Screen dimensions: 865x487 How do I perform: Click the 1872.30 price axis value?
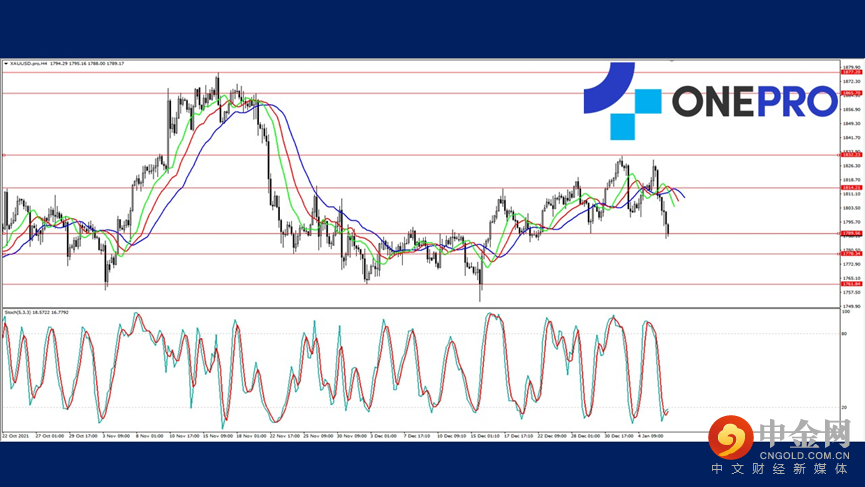[x=852, y=82]
